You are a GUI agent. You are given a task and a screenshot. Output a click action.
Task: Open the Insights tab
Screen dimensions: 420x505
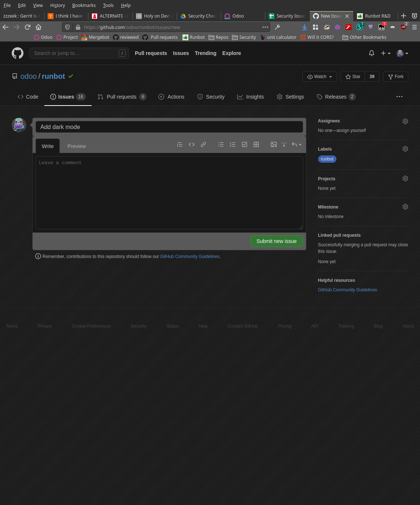point(250,97)
